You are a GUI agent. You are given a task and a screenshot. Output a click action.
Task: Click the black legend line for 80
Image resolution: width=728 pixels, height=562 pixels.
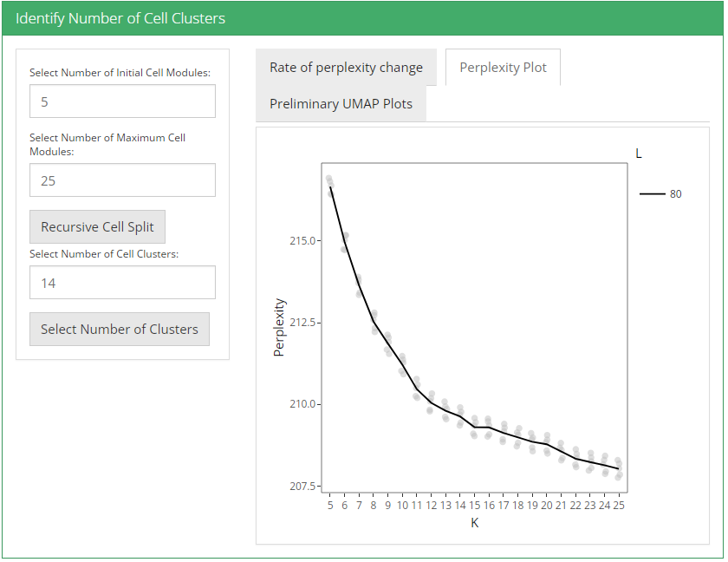(x=652, y=194)
